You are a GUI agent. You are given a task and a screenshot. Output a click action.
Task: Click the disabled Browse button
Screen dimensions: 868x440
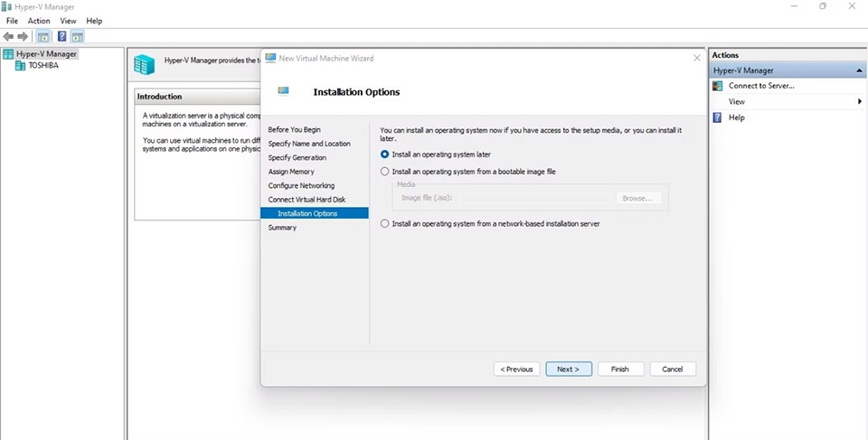tap(638, 198)
